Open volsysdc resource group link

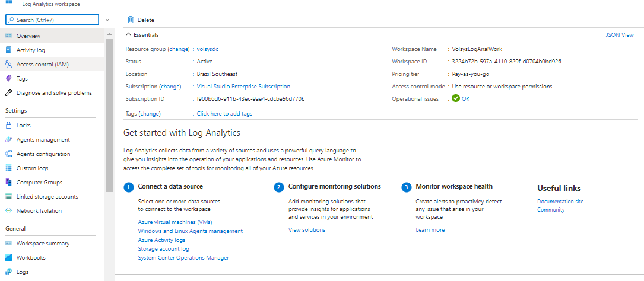pyautogui.click(x=207, y=49)
